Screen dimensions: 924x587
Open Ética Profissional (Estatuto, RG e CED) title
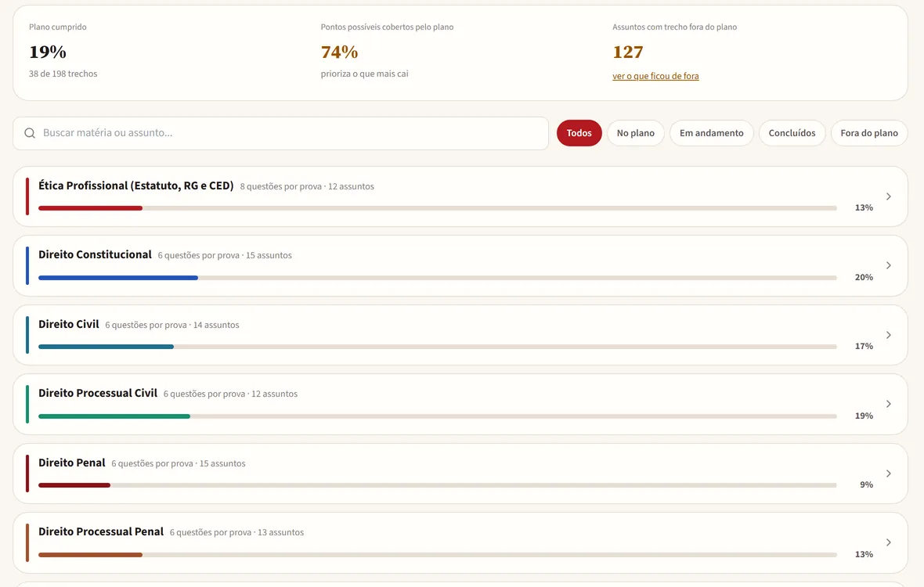(x=136, y=185)
